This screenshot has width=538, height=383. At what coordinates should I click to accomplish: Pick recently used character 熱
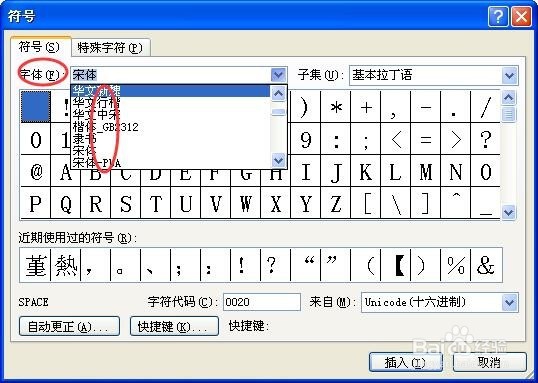[66, 265]
